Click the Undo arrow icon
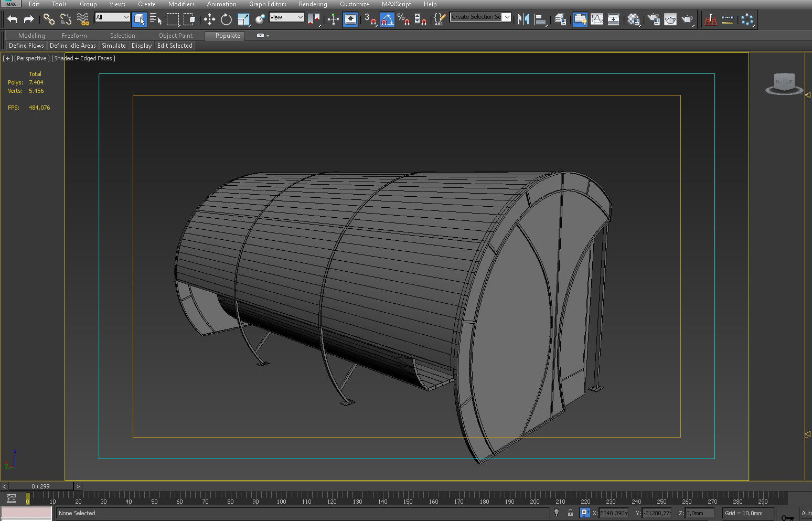Screen dimensions: 812x521 [x=13, y=19]
